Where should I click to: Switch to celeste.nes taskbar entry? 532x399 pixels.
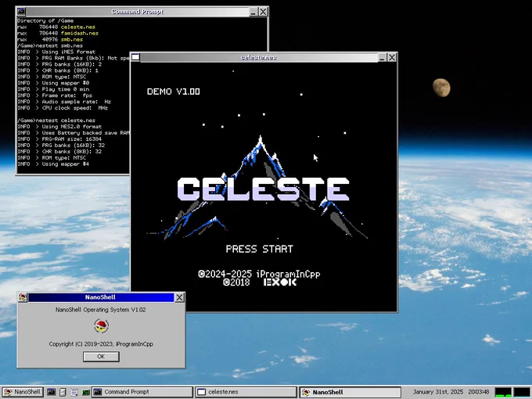point(246,392)
